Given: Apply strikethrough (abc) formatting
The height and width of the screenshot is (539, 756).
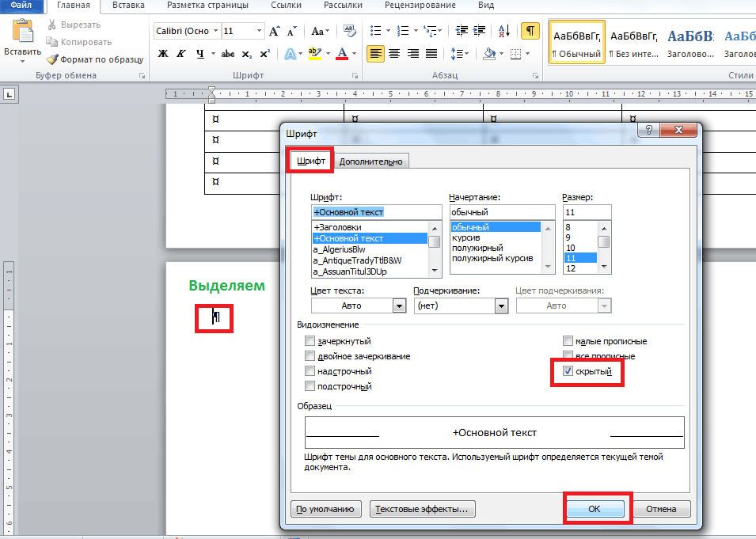Looking at the screenshot, I should point(228,54).
